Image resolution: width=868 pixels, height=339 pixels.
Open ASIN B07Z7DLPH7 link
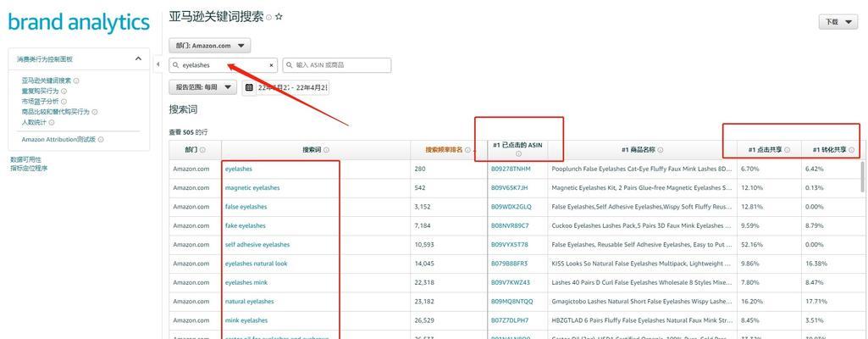(510, 320)
